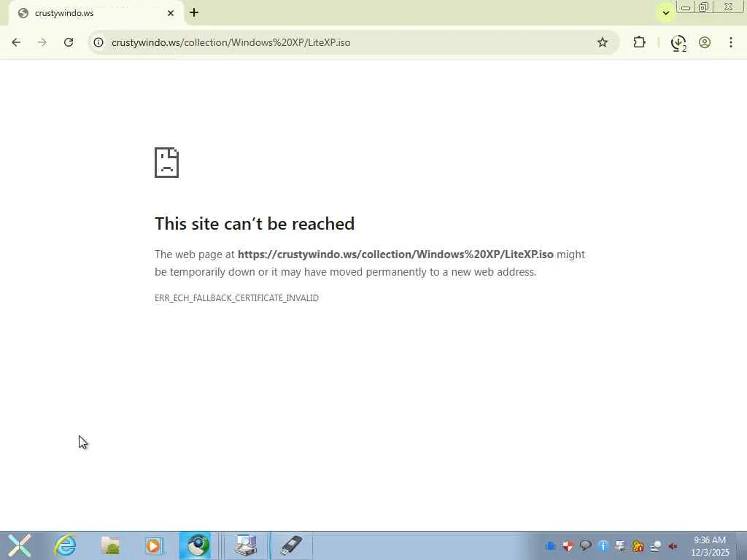Open the media player taskbar icon

tap(153, 545)
